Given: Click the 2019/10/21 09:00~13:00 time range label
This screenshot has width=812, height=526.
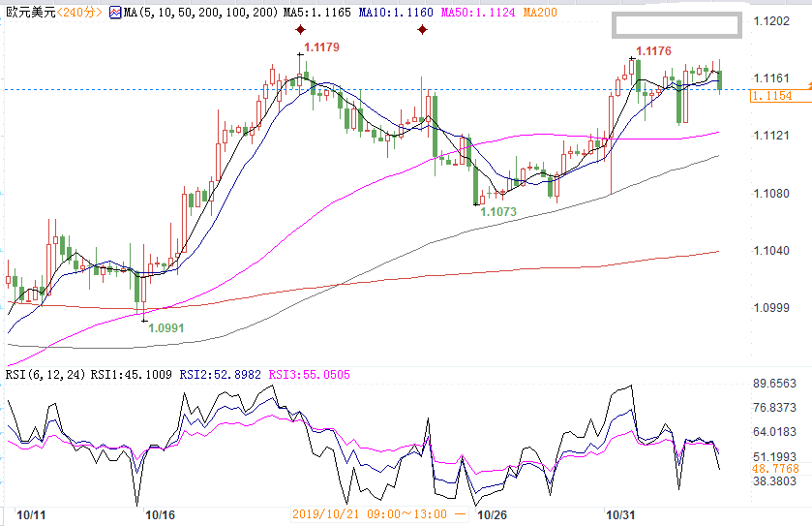Looking at the screenshot, I should point(373,513).
